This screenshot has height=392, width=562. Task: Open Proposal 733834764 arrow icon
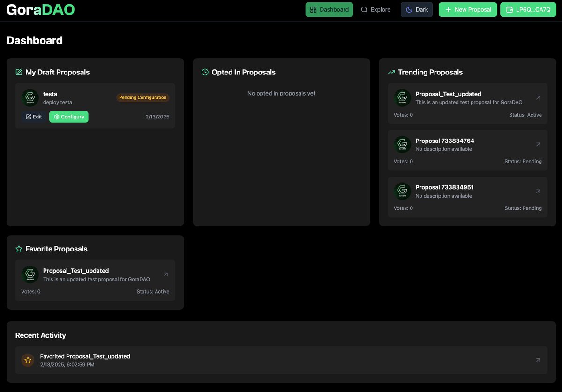[x=538, y=145]
